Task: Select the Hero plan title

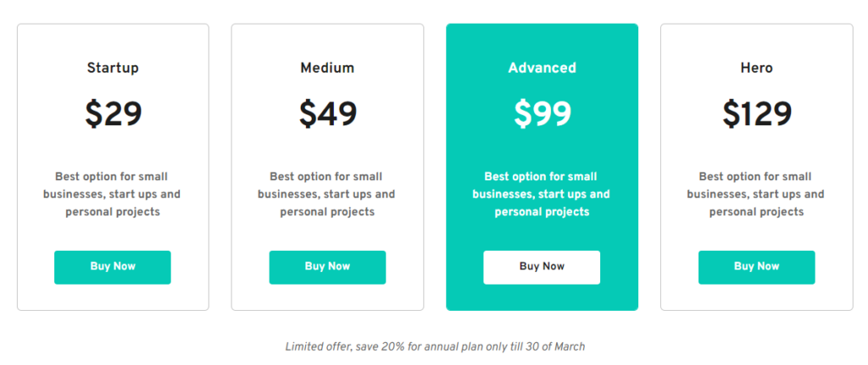Action: click(756, 68)
